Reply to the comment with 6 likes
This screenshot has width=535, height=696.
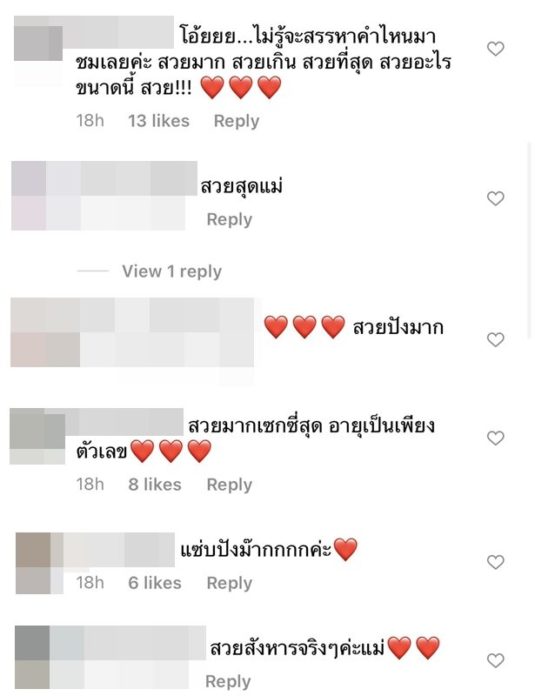pos(229,583)
